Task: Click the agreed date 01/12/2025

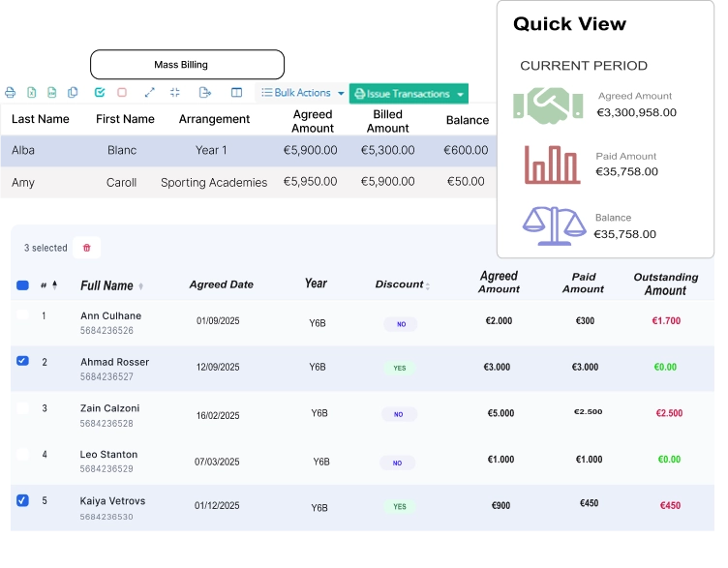Action: [x=217, y=505]
